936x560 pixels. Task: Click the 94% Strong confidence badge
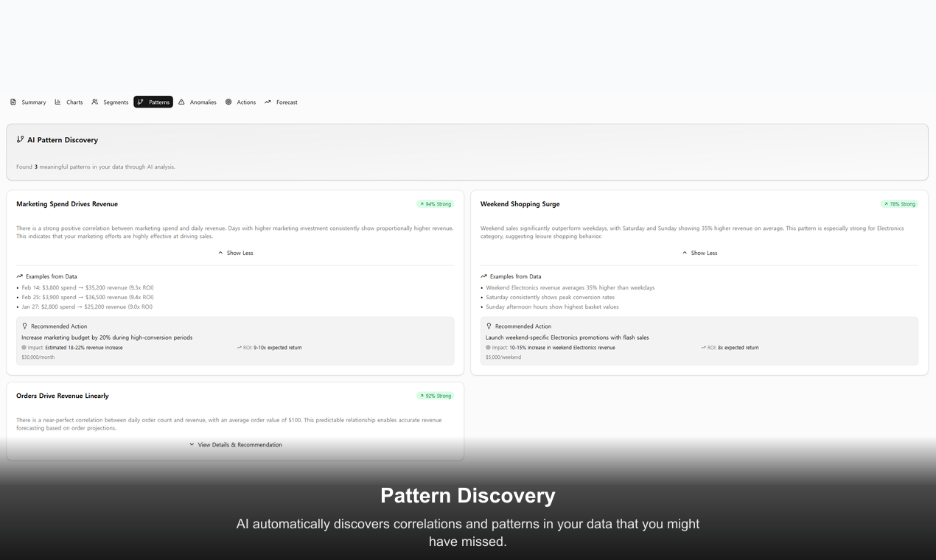point(435,203)
